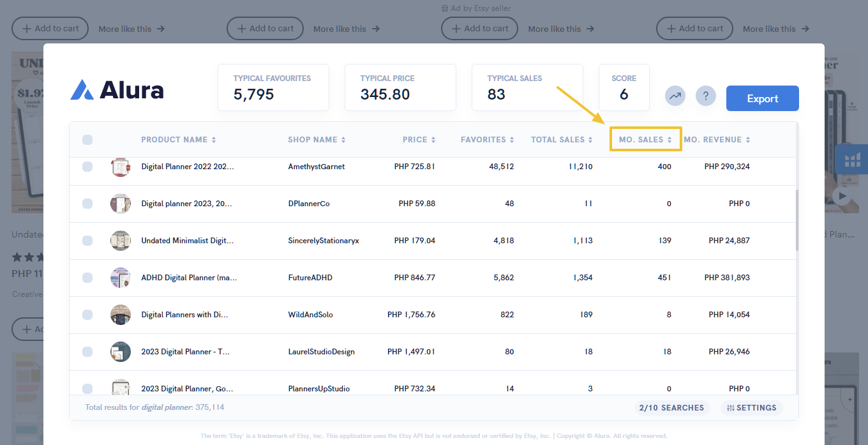This screenshot has height=445, width=868.
Task: Click the WildAndSolo shop name
Action: (311, 315)
